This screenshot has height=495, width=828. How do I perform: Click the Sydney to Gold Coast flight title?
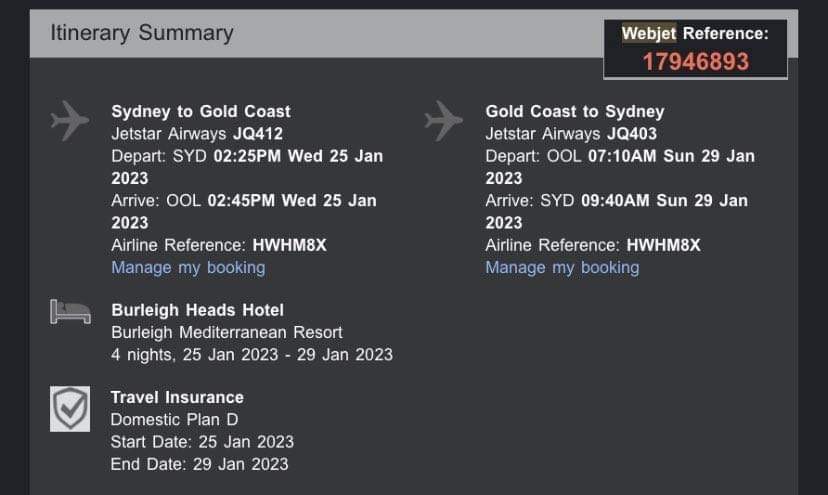tap(201, 111)
